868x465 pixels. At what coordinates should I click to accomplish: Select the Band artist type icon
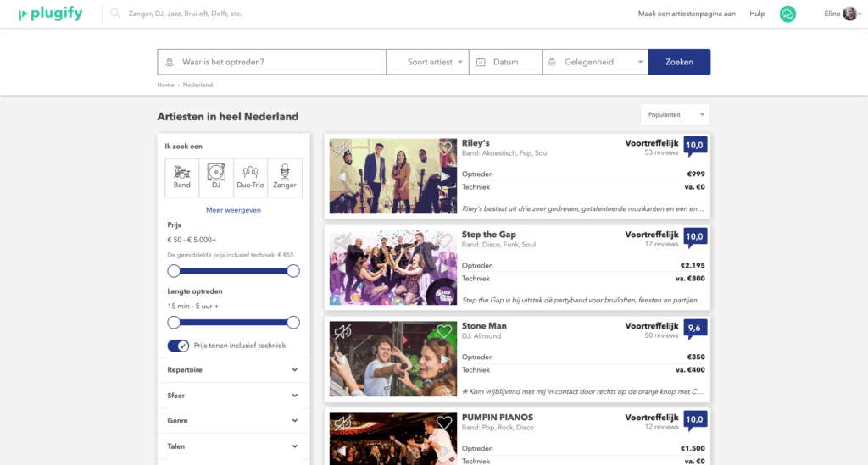tap(182, 177)
